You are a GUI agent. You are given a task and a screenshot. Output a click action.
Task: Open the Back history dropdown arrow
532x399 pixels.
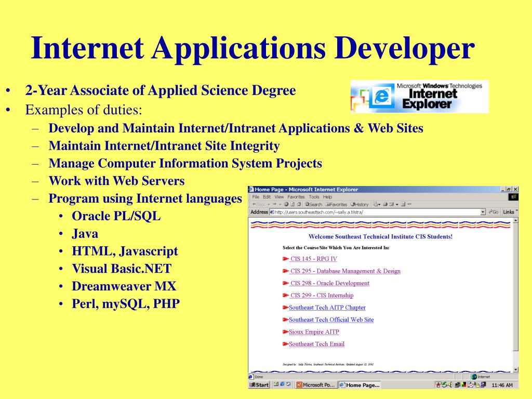tap(269, 204)
